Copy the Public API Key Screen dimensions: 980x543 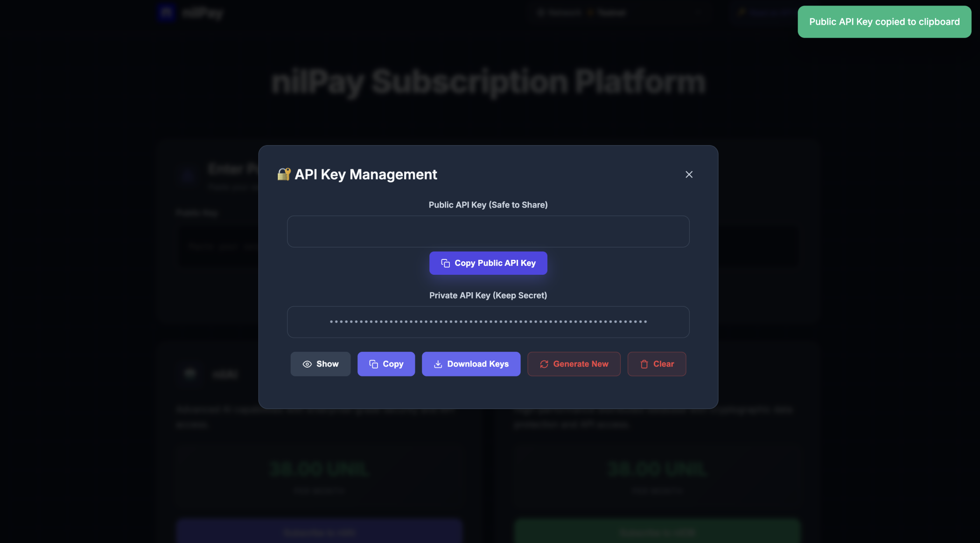click(x=488, y=263)
